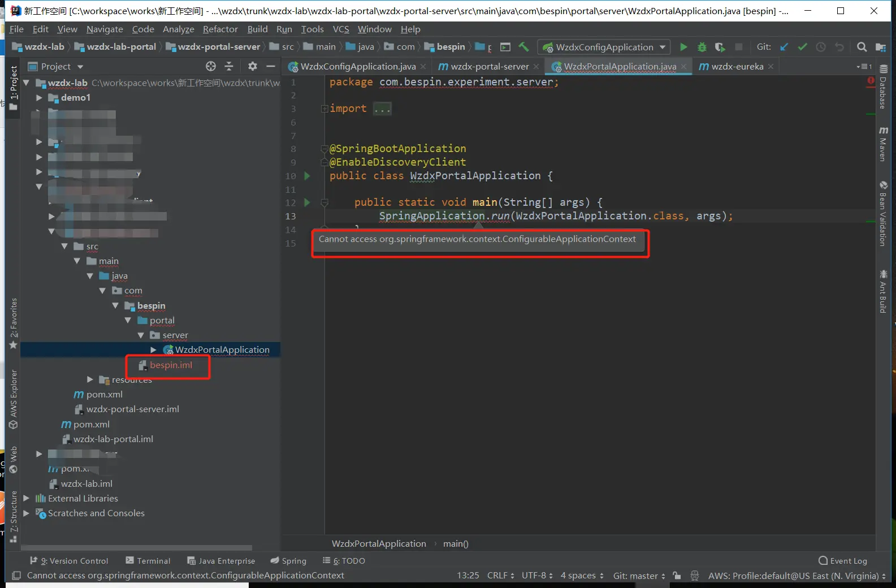Screen dimensions: 896x588
Task: Toggle the Terminal tool window
Action: point(148,561)
